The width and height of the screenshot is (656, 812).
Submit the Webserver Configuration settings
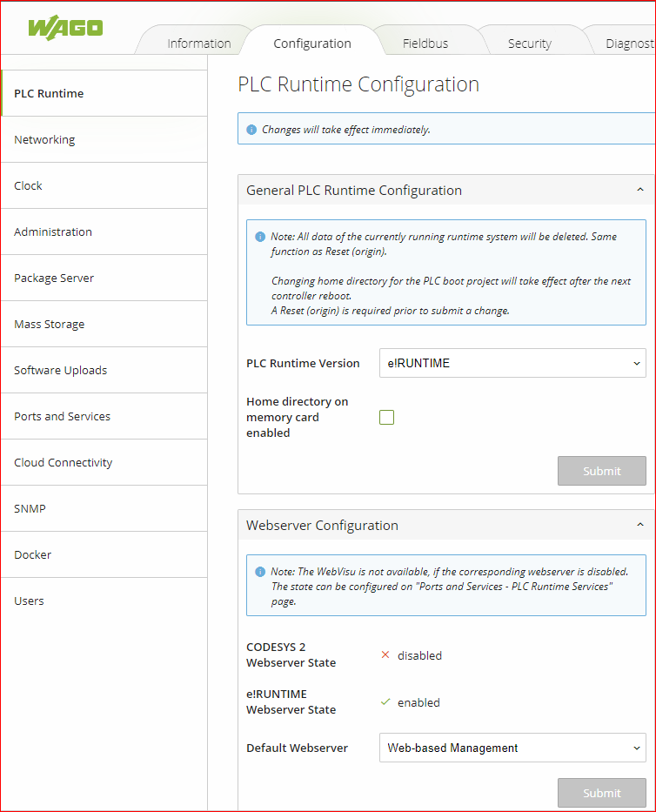tap(601, 793)
